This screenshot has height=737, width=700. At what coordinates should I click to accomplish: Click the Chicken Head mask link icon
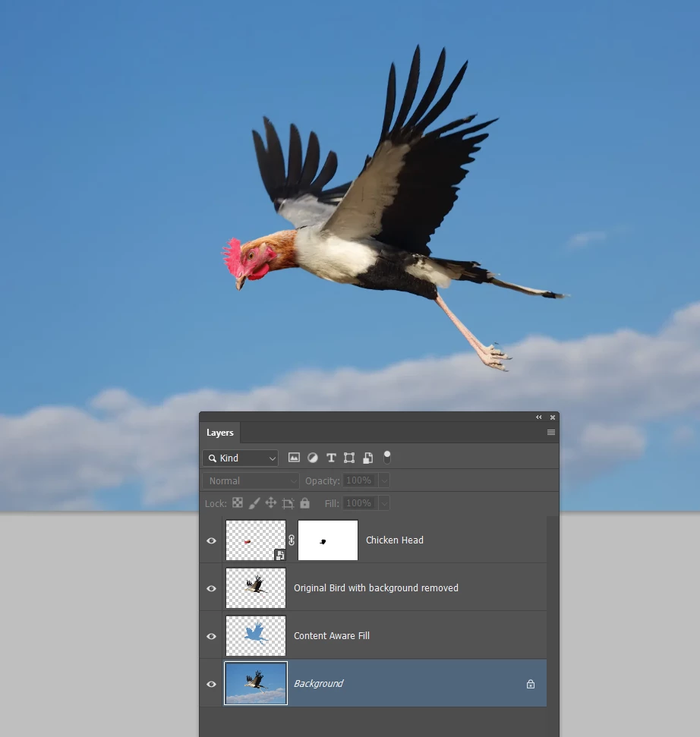pyautogui.click(x=292, y=540)
